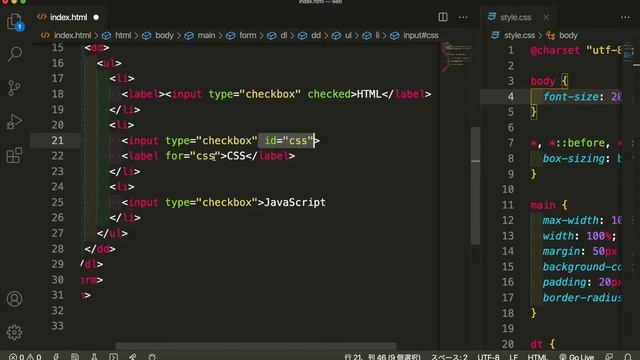Split the index.html editor to the right
The width and height of the screenshot is (640, 360).
443,17
